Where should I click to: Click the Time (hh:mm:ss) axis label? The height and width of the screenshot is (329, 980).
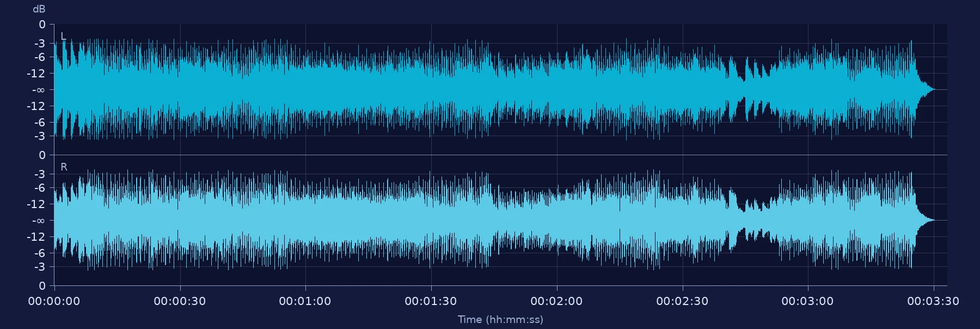tap(500, 320)
